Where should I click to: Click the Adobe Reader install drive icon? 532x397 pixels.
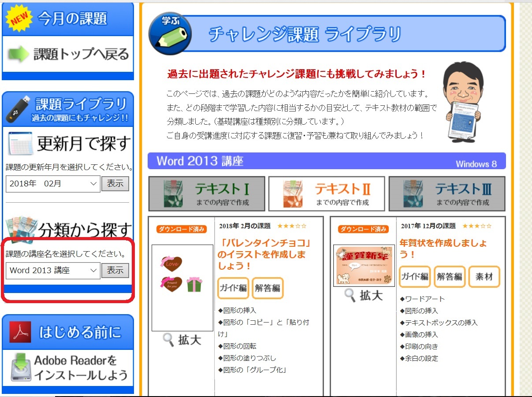coord(20,367)
